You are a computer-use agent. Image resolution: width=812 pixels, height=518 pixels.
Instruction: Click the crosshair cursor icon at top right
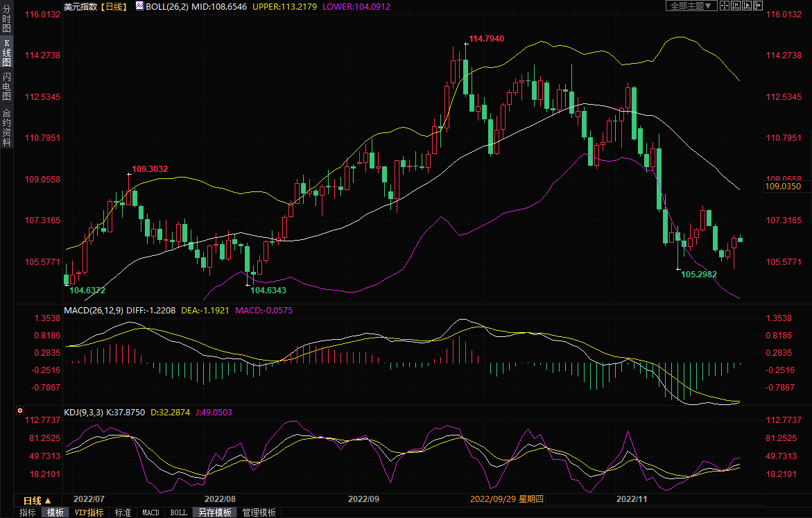pos(725,6)
